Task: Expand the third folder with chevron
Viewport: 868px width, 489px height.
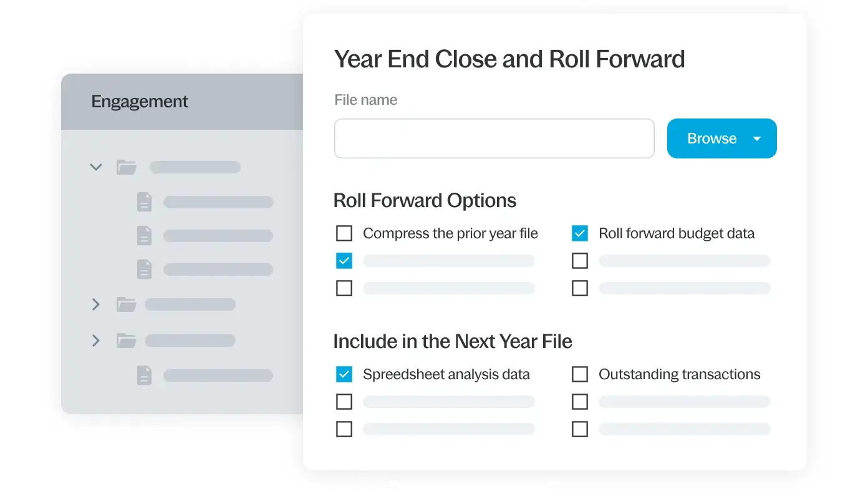Action: 96,341
